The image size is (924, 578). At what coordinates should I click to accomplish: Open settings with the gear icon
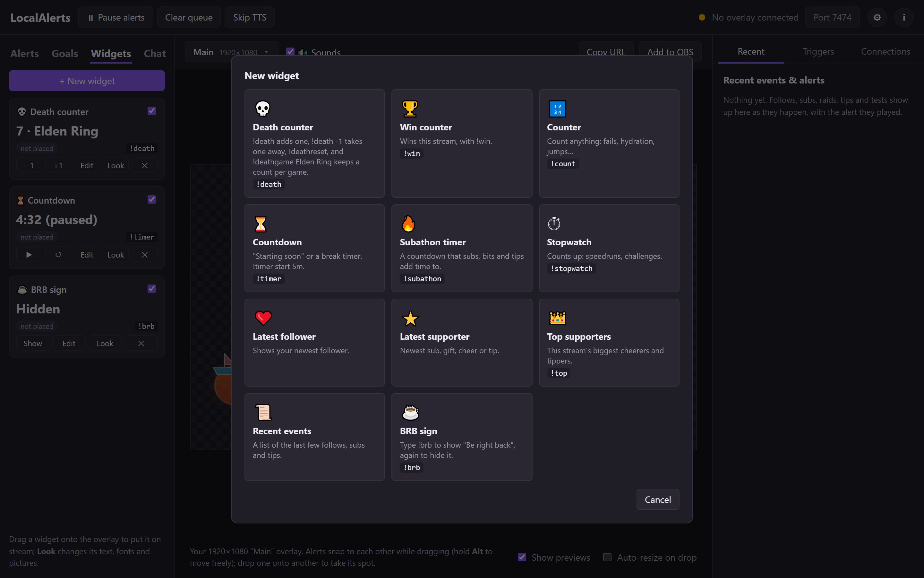(877, 17)
